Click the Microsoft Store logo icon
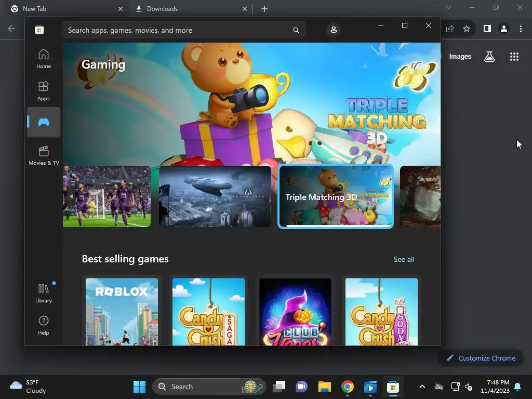Viewport: 532px width, 399px height. [39, 30]
